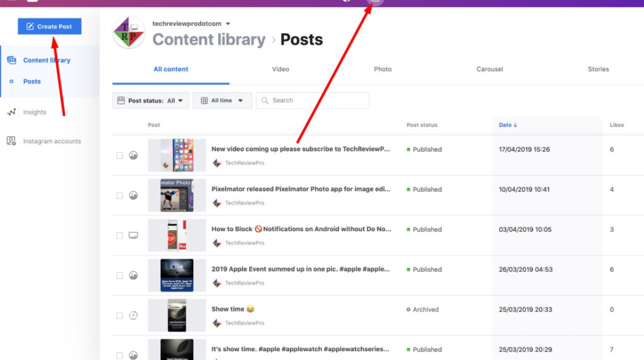Click the Content library sidebar icon
Screen dimensions: 644x360
point(11,61)
